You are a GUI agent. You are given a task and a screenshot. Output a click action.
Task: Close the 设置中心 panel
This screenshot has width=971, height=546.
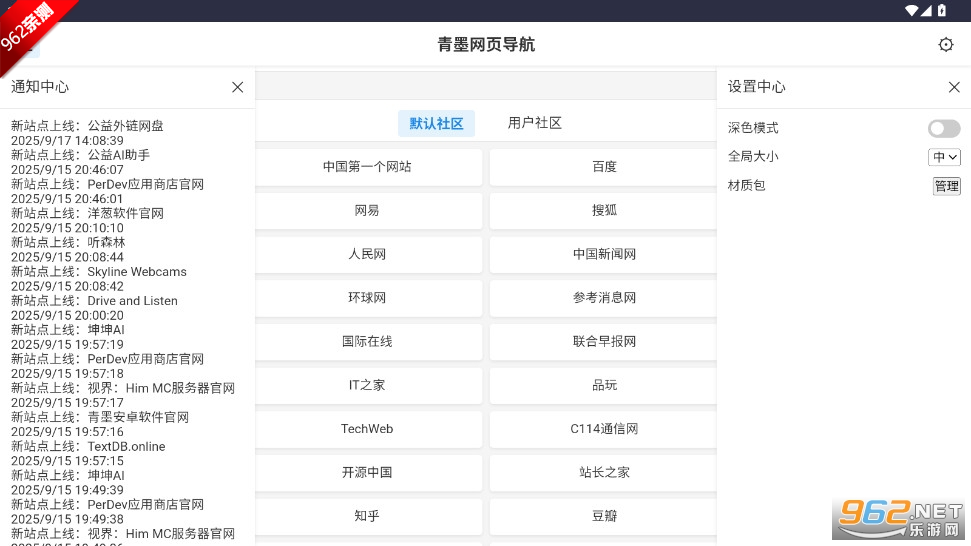(x=954, y=87)
